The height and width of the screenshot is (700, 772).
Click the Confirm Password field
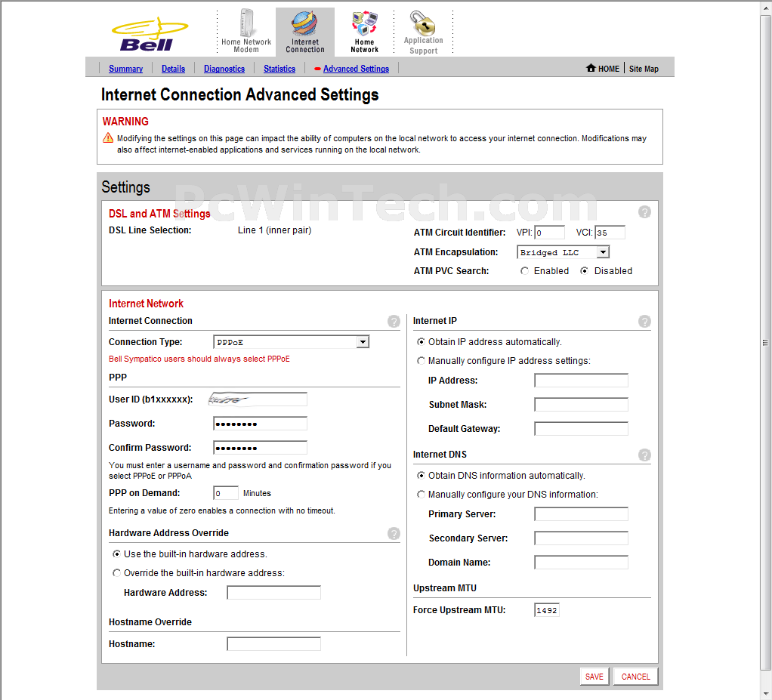click(x=260, y=448)
